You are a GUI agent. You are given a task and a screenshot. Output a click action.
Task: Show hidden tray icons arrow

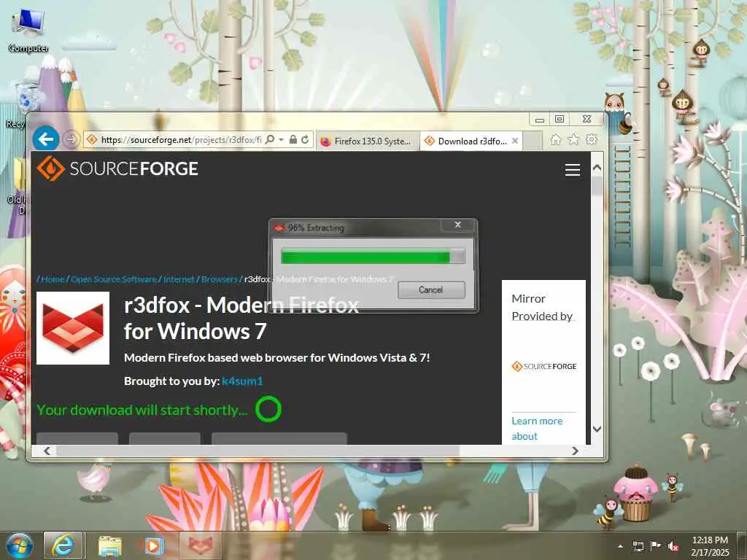pyautogui.click(x=620, y=546)
